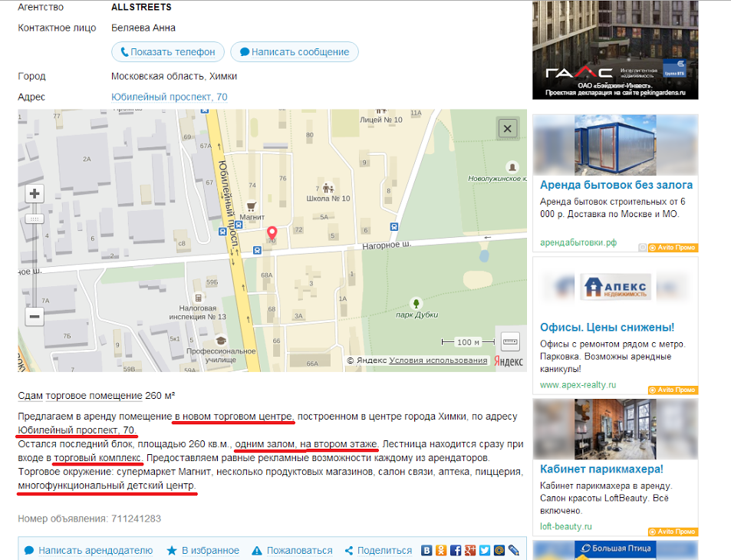Share the listing on Twitter
Viewport: 731px width, 560px height.
pos(484,550)
